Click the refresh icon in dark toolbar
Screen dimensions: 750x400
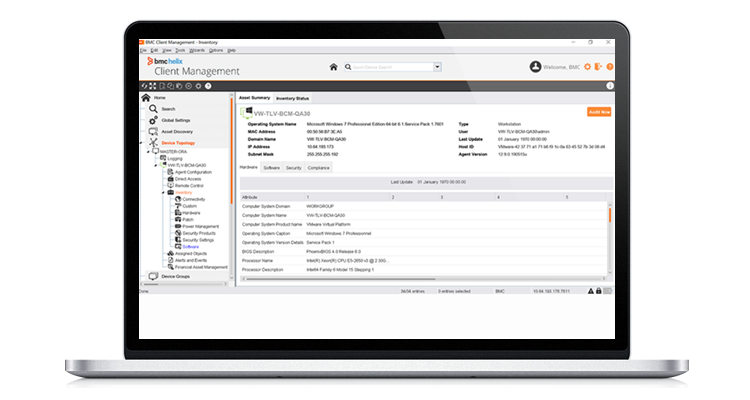click(x=144, y=86)
